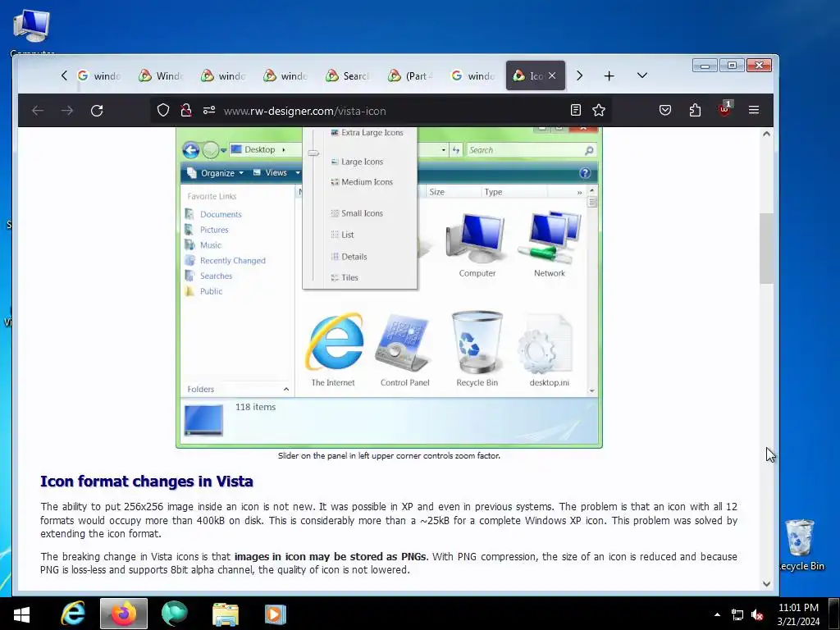
Task: Show site connection security lock info
Action: tap(186, 111)
